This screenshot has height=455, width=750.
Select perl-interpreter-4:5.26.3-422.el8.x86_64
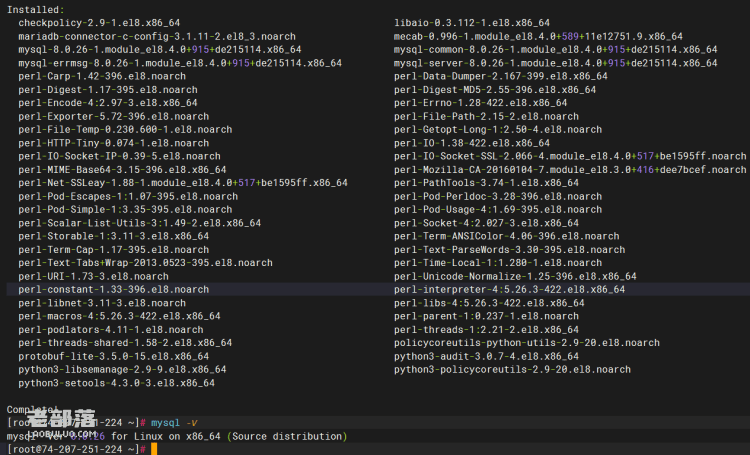pos(509,289)
